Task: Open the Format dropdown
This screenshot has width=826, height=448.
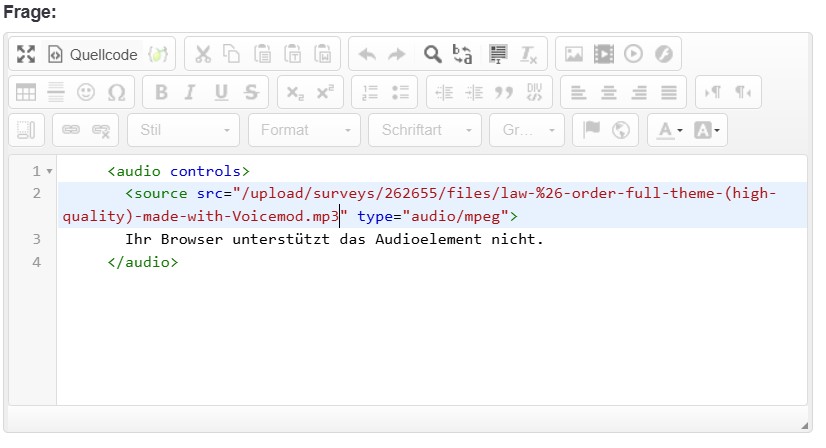Action: (307, 130)
